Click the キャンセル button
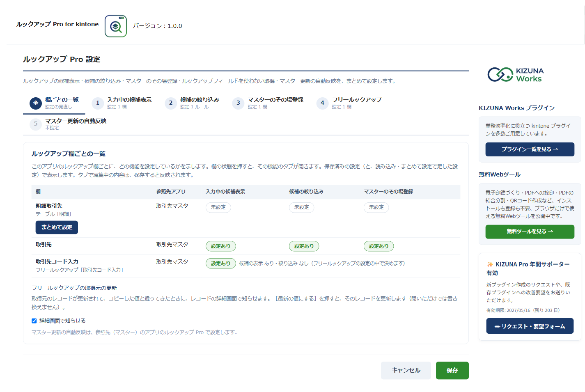Screen dimensions: 585x392 [406, 370]
